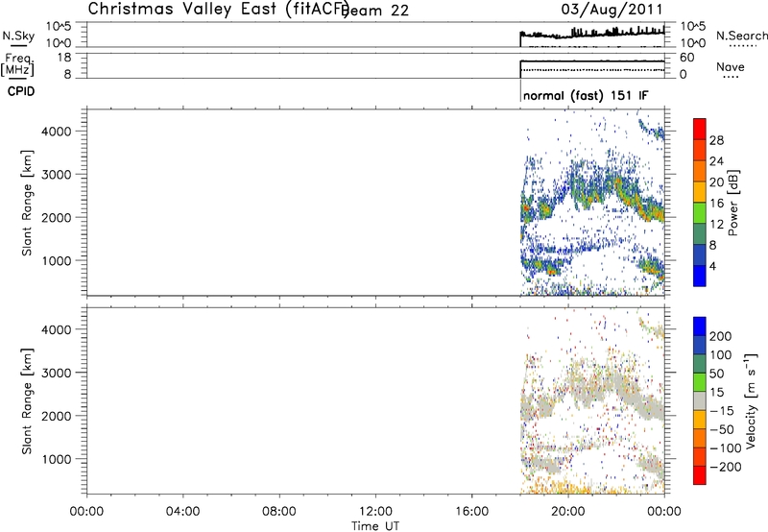
Task: Click the red bottom of the velocity colorbar
Action: tap(700, 475)
